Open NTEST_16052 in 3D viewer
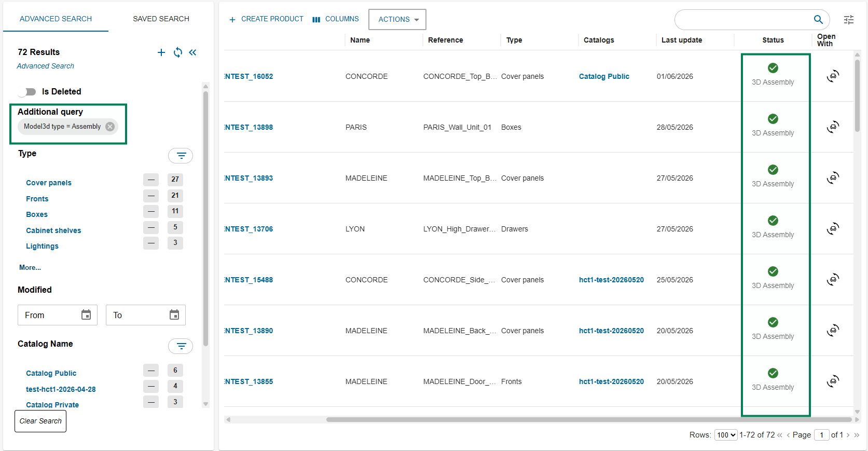 [833, 76]
